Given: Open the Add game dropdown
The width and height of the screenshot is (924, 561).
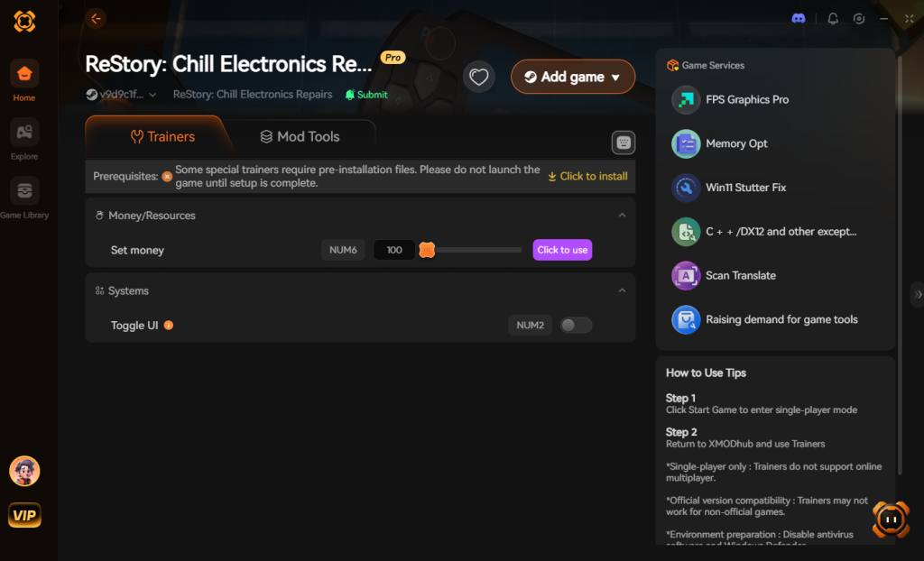Looking at the screenshot, I should [573, 77].
